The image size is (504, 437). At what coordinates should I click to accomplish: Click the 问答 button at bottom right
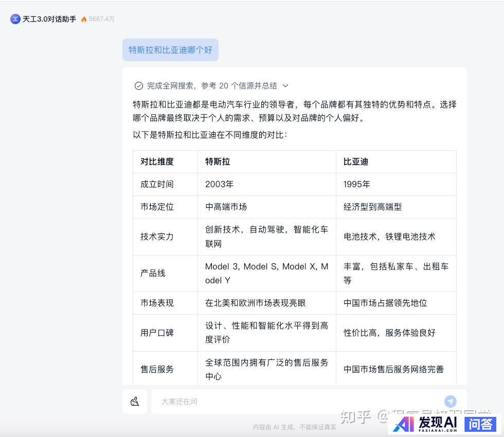(481, 424)
